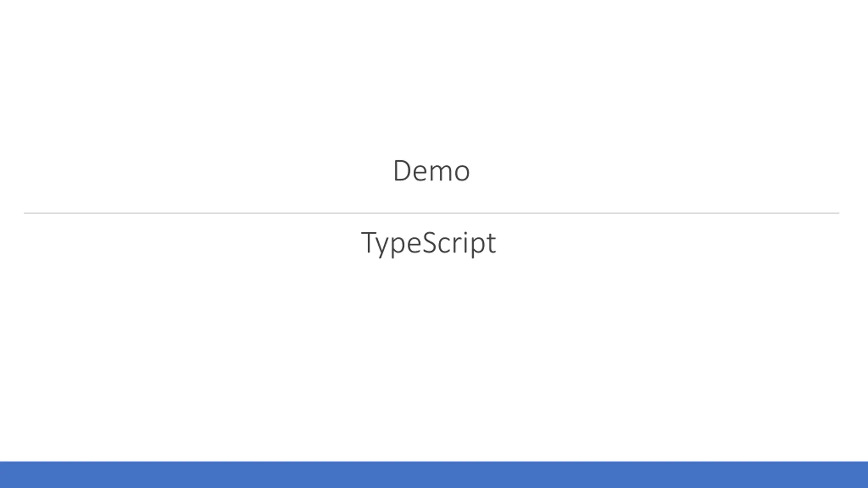Click the letter c in TypeScript
The image size is (868, 488).
(444, 245)
